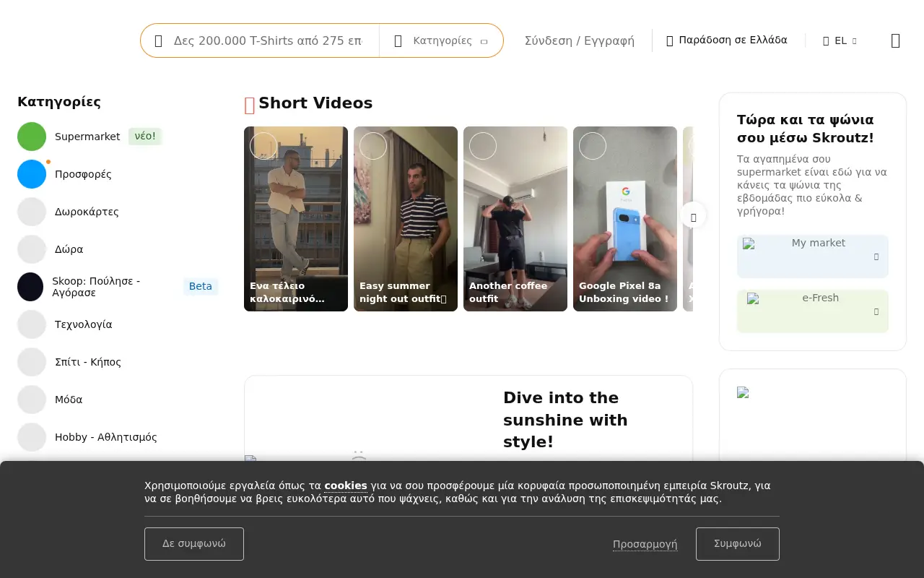Select the Δωροκάρτες category icon

coord(32,212)
